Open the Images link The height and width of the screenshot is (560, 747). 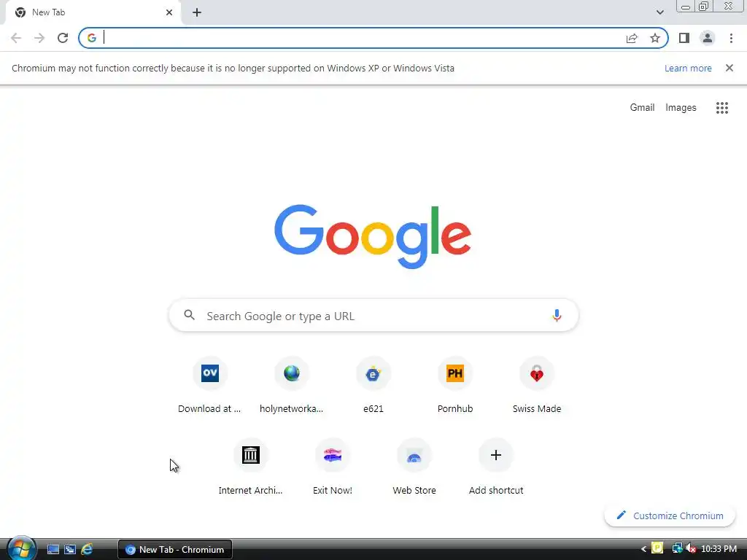pyautogui.click(x=681, y=108)
